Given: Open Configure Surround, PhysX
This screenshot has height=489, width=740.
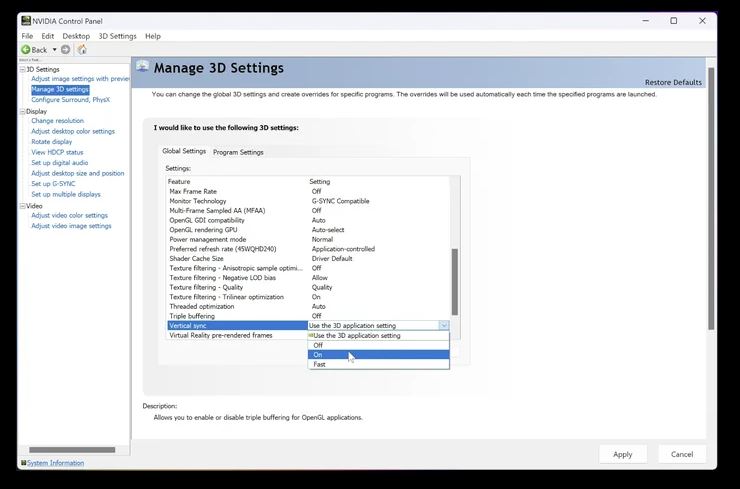Looking at the screenshot, I should tap(70, 100).
